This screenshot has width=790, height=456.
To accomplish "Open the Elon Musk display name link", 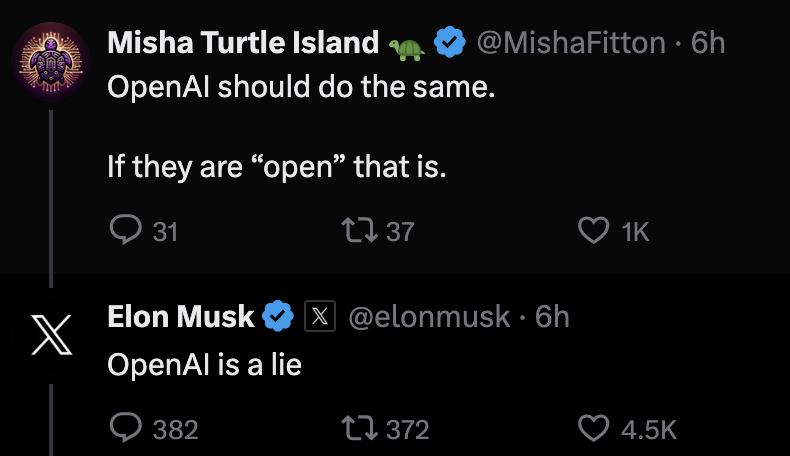I will point(181,317).
